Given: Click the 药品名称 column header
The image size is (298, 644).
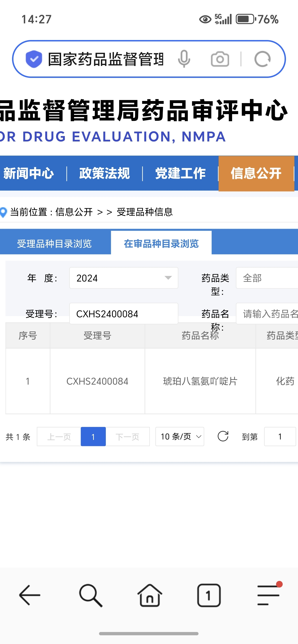Looking at the screenshot, I should 200,335.
